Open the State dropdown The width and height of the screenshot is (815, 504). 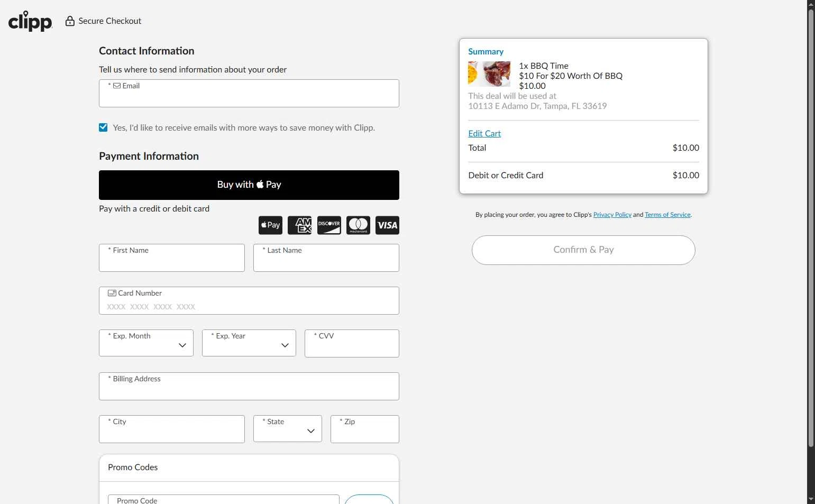point(288,428)
